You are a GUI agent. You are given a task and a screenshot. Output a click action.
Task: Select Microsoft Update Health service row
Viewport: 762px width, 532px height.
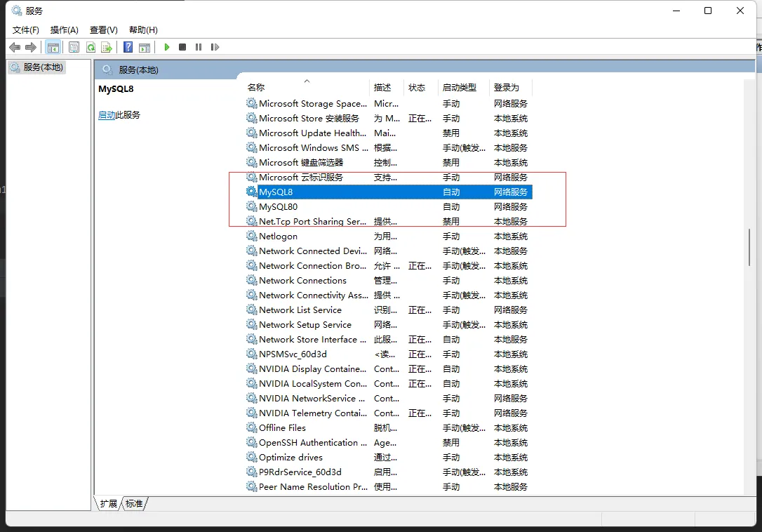tap(389, 133)
